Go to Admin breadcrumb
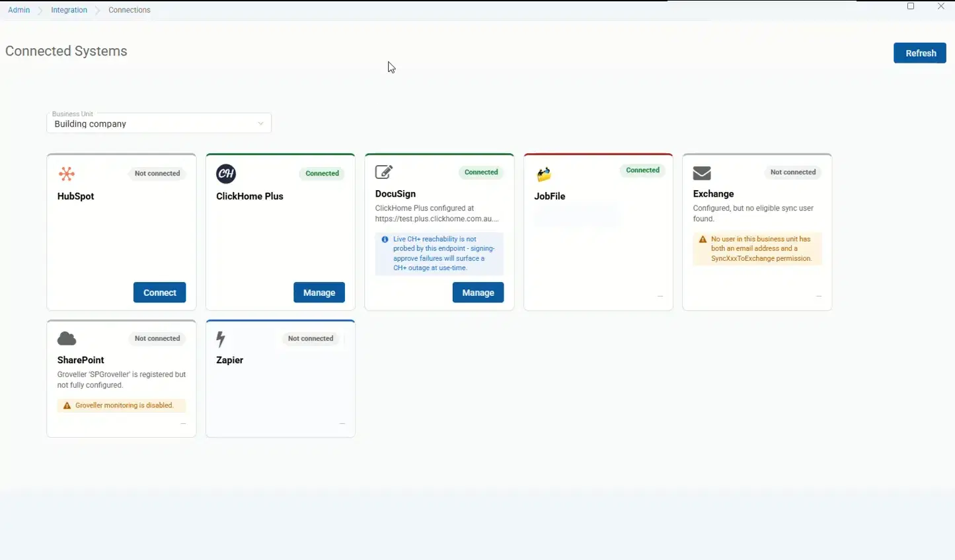The width and height of the screenshot is (955, 560). (x=19, y=10)
